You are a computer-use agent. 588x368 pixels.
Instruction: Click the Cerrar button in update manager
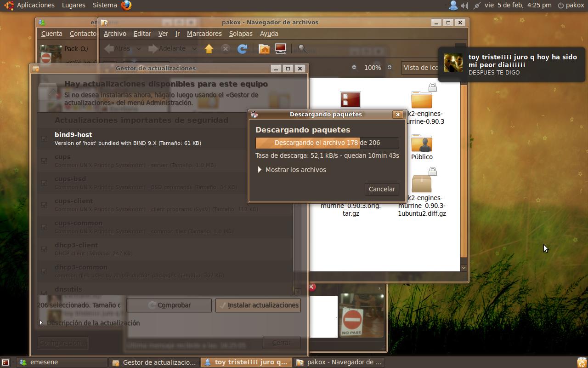click(282, 343)
